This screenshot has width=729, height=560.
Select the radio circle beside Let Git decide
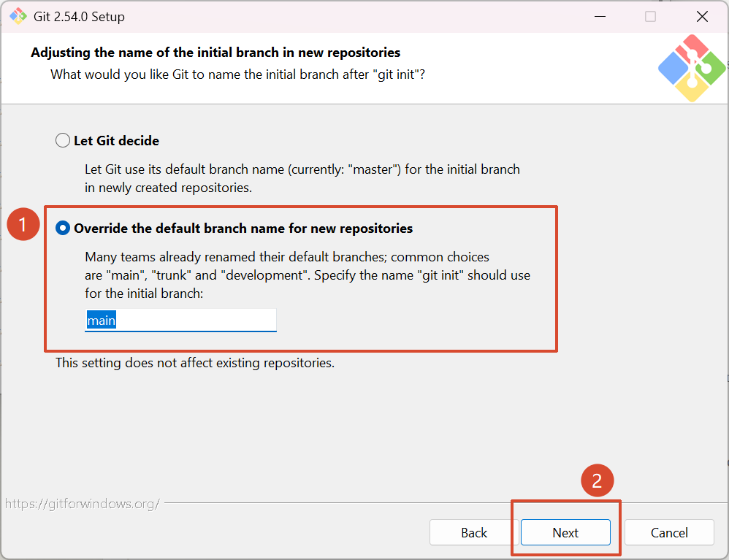[x=63, y=140]
